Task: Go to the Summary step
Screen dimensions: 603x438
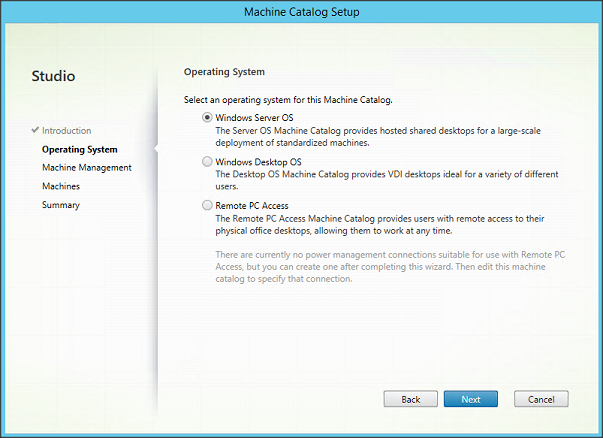Action: (x=61, y=205)
